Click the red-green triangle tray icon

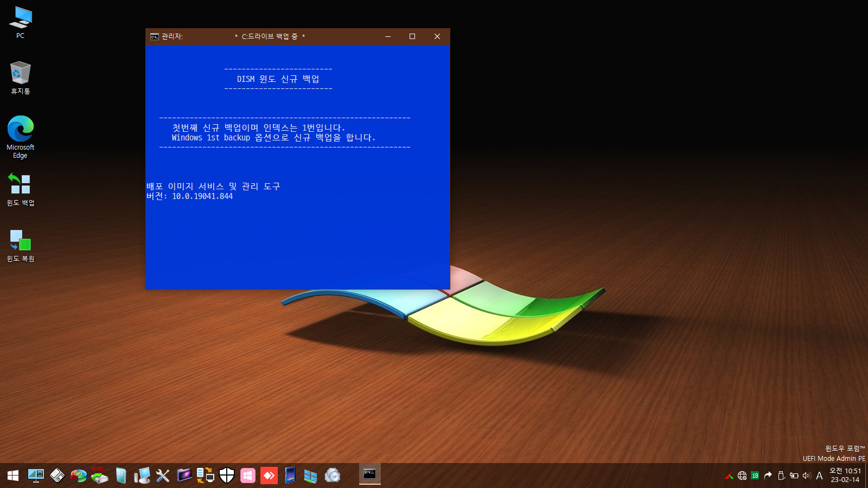coord(729,476)
